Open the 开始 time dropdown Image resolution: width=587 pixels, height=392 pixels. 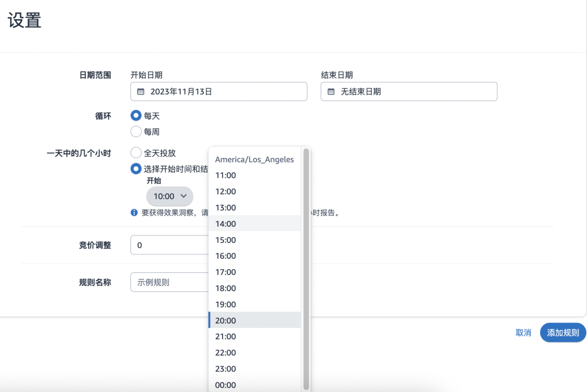click(x=169, y=196)
